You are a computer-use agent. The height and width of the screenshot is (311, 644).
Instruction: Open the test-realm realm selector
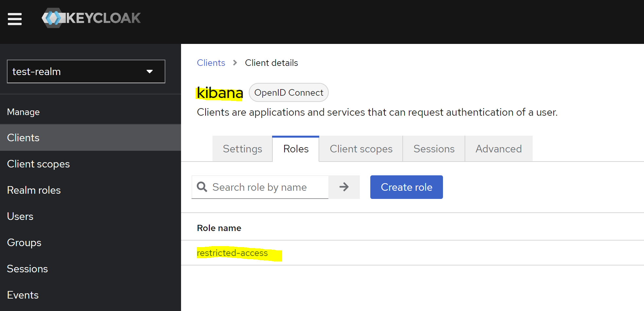coord(86,71)
